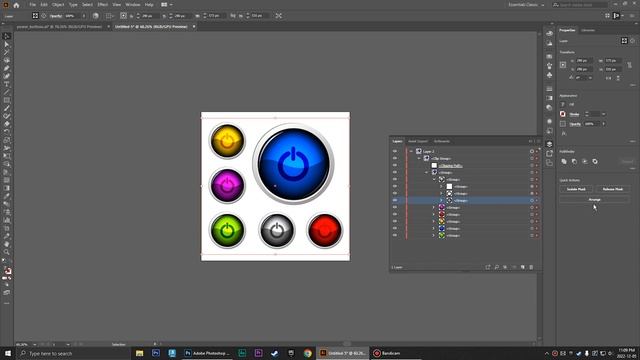The image size is (640, 360).
Task: Click the Delete Selection trash icon in Layers
Action: point(531,267)
